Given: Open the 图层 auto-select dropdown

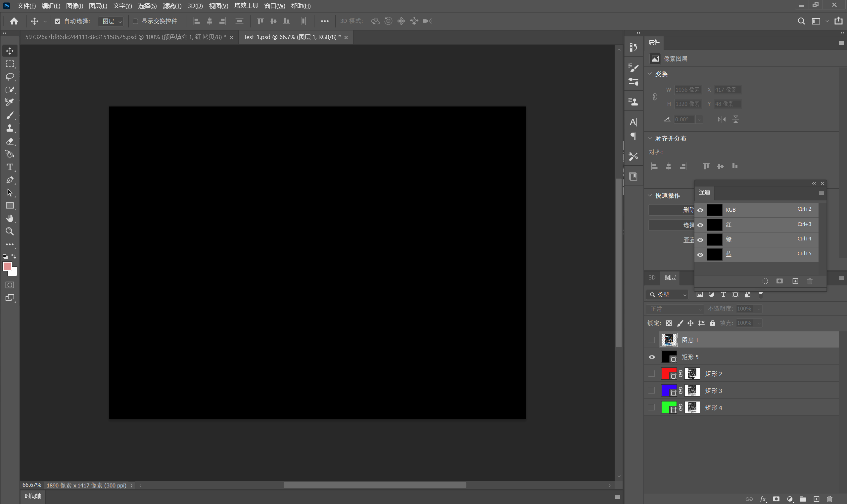Looking at the screenshot, I should (x=112, y=21).
